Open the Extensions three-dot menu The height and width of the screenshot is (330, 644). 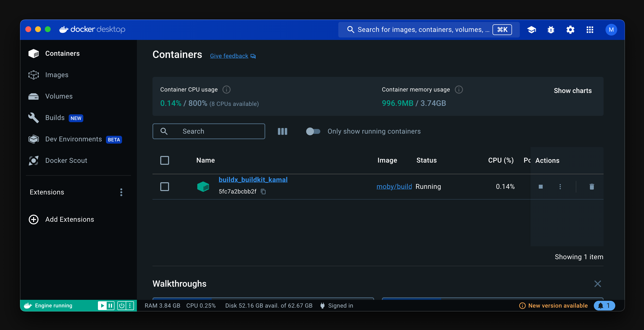[x=121, y=192]
